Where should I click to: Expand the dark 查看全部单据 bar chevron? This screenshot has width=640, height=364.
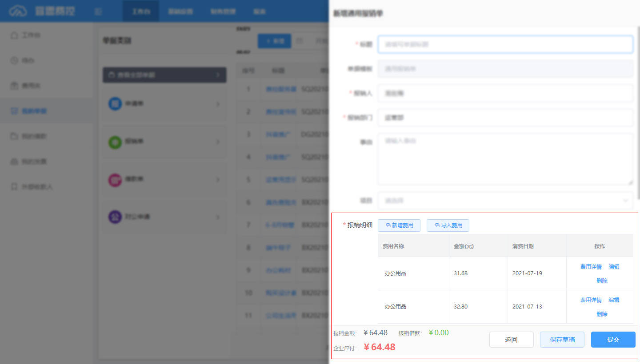[218, 75]
